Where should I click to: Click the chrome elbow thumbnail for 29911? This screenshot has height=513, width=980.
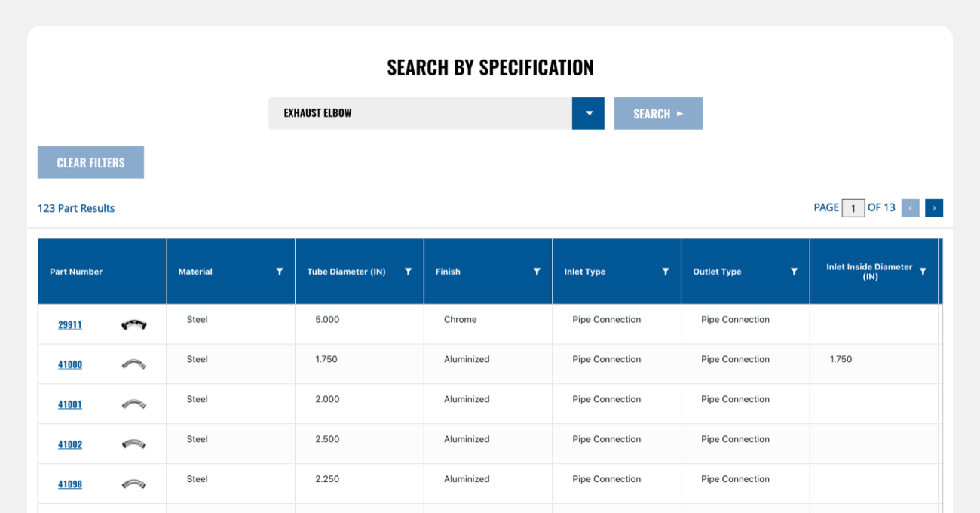coord(133,325)
